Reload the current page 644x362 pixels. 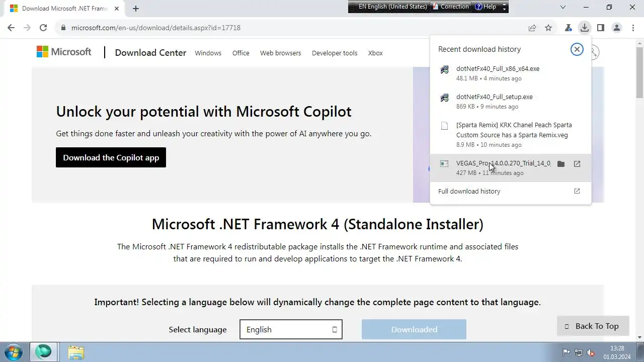43,28
